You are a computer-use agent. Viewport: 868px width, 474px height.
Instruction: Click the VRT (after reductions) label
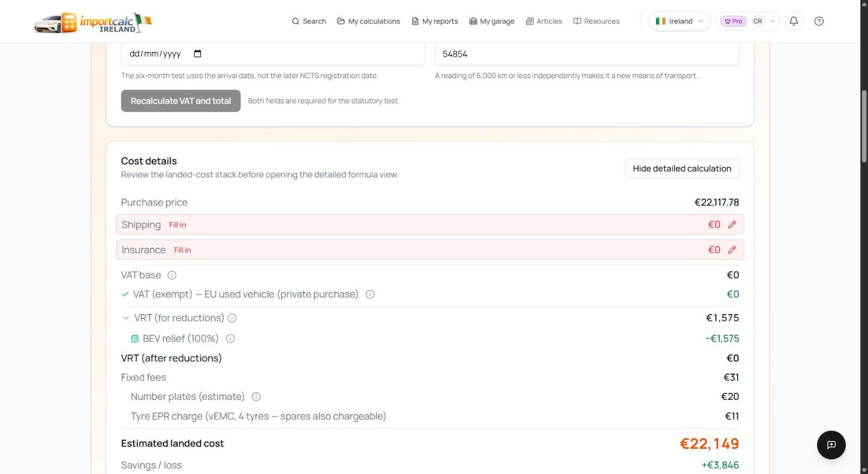pyautogui.click(x=171, y=358)
